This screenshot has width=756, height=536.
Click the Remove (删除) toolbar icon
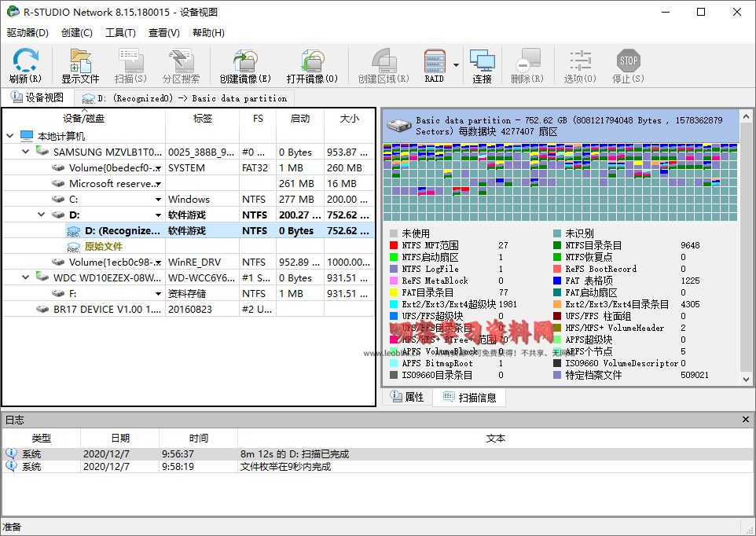tap(527, 61)
